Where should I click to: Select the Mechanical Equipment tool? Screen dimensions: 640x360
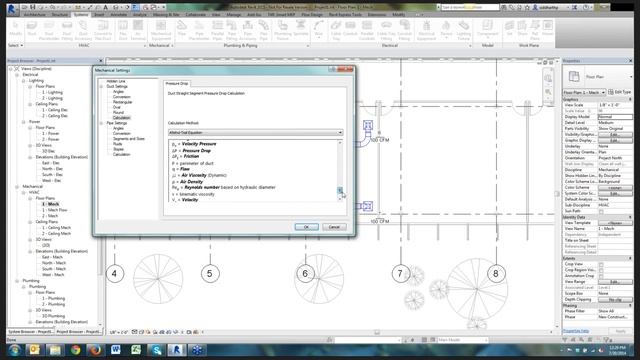[161, 30]
